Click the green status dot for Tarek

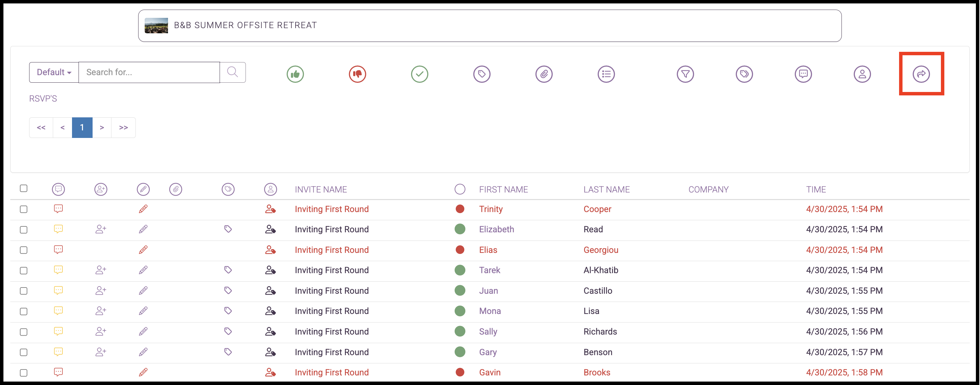click(x=460, y=270)
